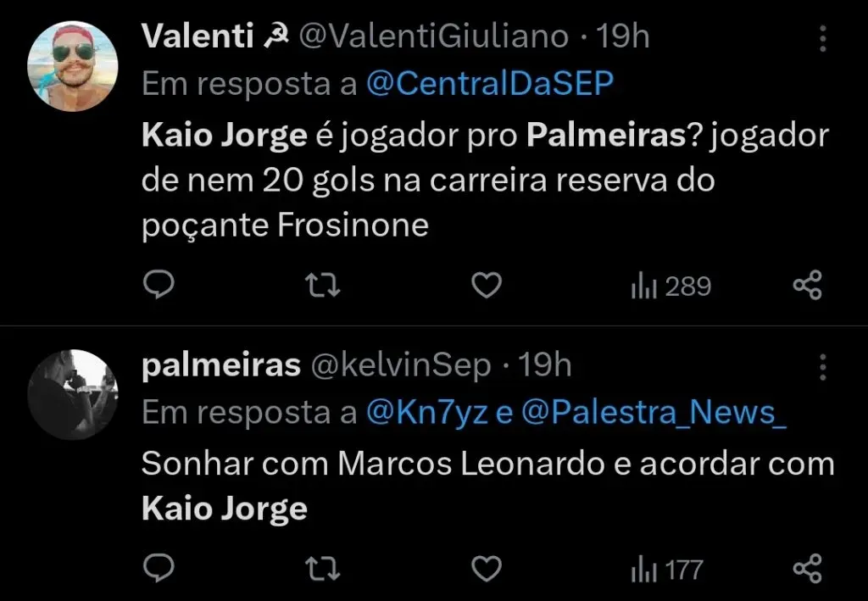Reply to Valenti's tweet about Kaio Jorge

pyautogui.click(x=158, y=286)
